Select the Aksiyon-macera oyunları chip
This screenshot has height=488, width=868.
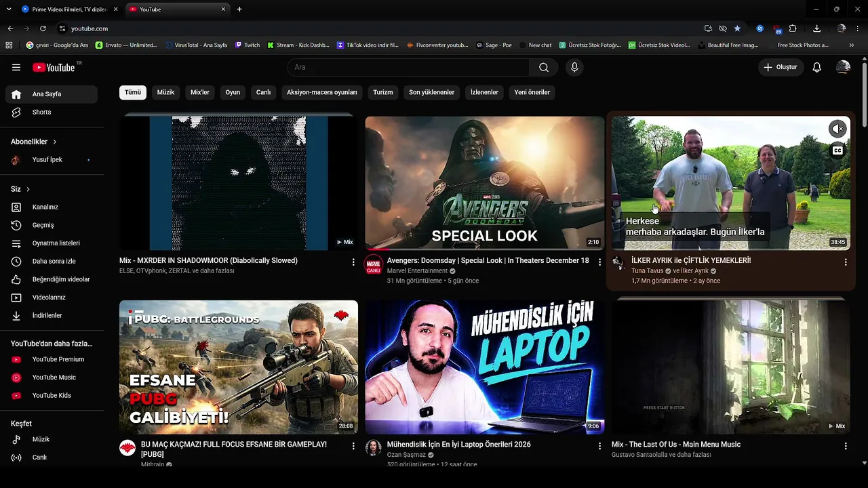coord(321,92)
